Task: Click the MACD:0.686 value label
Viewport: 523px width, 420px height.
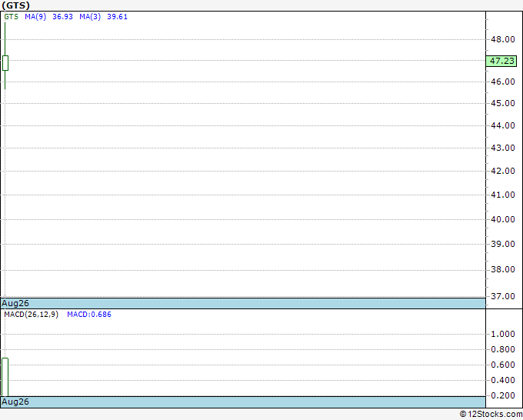Action: (89, 315)
